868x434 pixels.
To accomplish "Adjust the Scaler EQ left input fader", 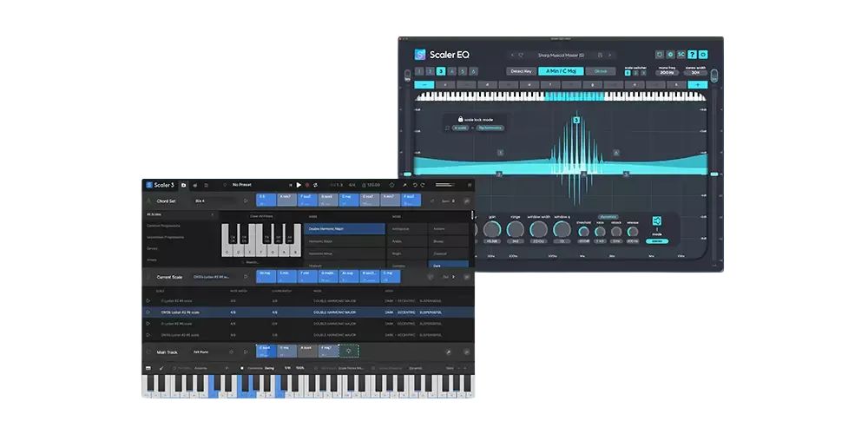I will [408, 174].
